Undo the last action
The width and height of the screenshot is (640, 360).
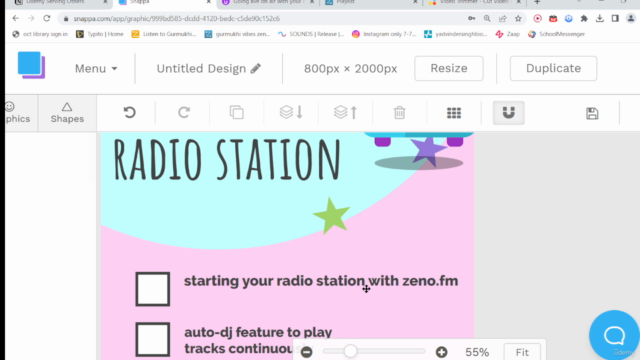coord(129,112)
